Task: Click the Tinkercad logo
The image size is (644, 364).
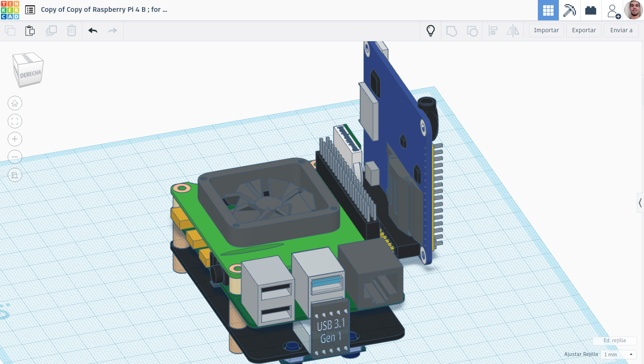Action: click(10, 10)
